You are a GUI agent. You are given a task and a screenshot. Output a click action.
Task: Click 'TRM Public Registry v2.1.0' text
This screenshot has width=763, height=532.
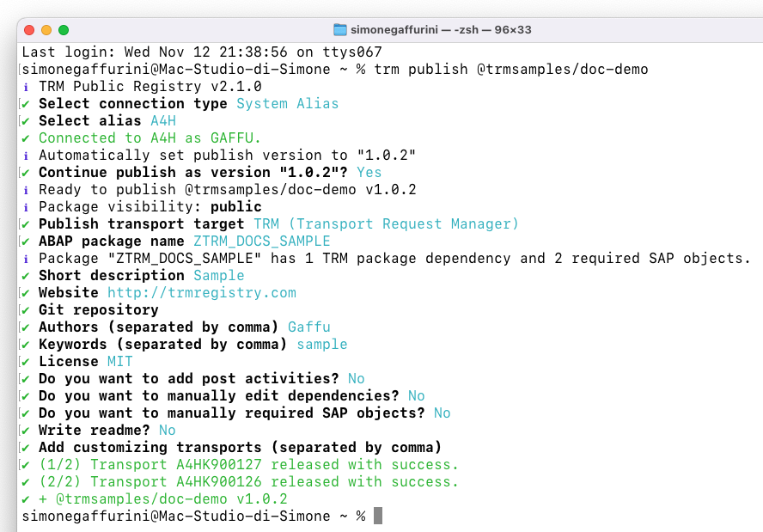(150, 87)
